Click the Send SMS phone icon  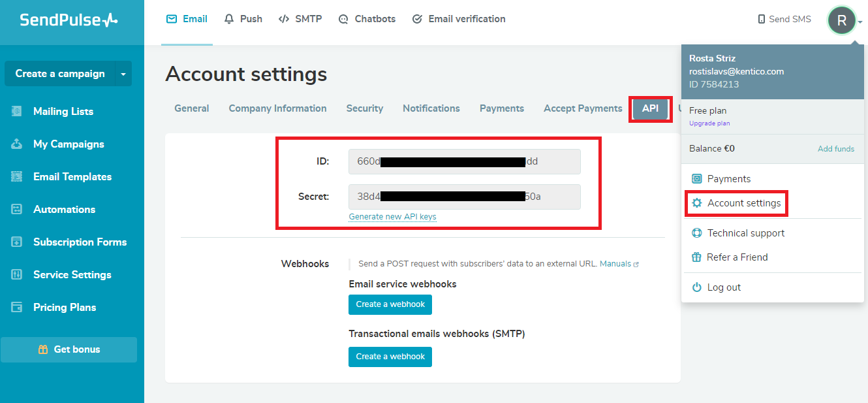pos(761,20)
